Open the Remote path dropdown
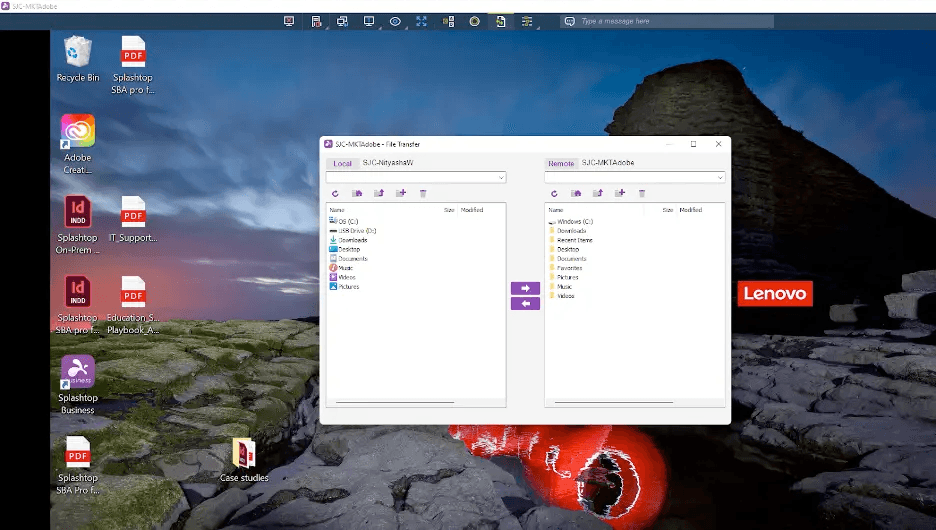Image resolution: width=936 pixels, height=530 pixels. tap(719, 178)
